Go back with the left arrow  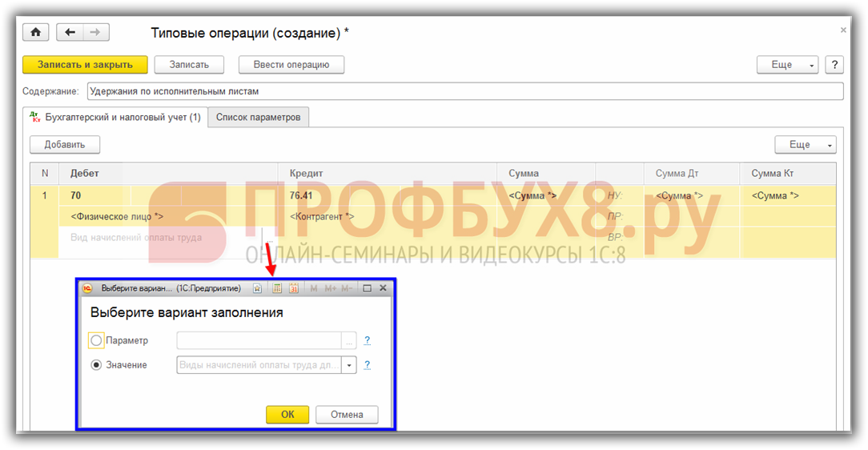70,32
